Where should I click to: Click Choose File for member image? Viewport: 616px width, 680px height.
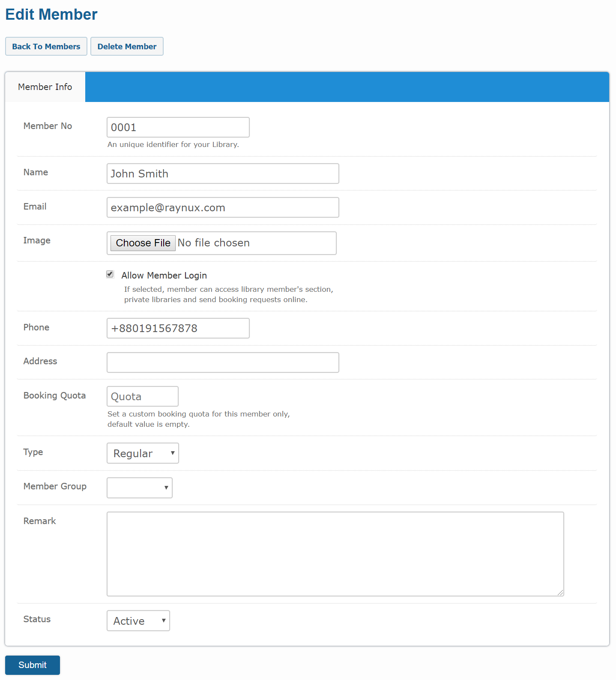pyautogui.click(x=143, y=243)
